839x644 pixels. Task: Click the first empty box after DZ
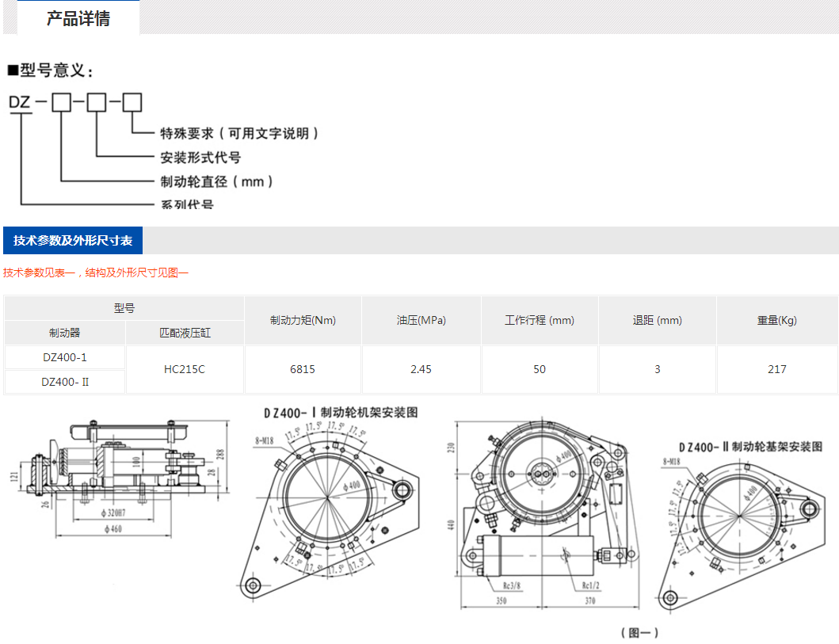(x=61, y=102)
